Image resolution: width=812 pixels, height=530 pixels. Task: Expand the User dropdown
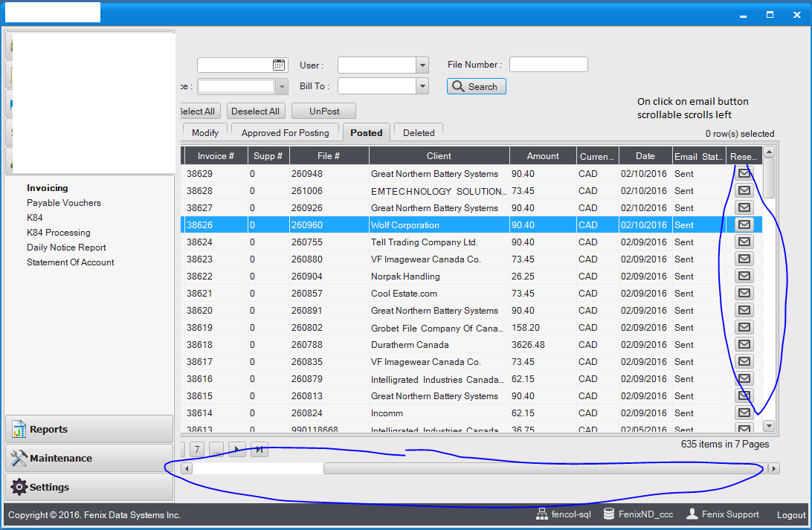click(x=422, y=65)
